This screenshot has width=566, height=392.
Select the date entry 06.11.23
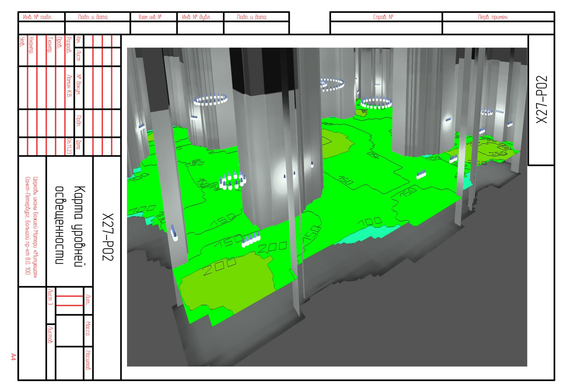click(69, 146)
